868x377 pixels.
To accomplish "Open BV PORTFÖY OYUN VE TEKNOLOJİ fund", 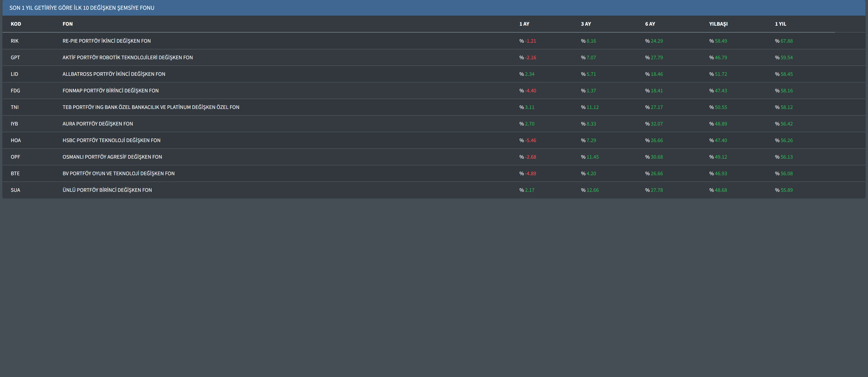I will click(118, 173).
